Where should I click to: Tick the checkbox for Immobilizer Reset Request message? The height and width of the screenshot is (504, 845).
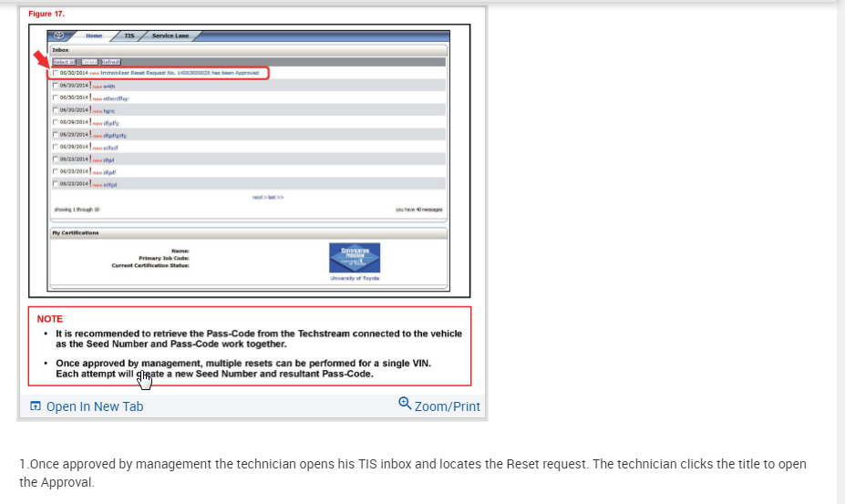[x=55, y=73]
